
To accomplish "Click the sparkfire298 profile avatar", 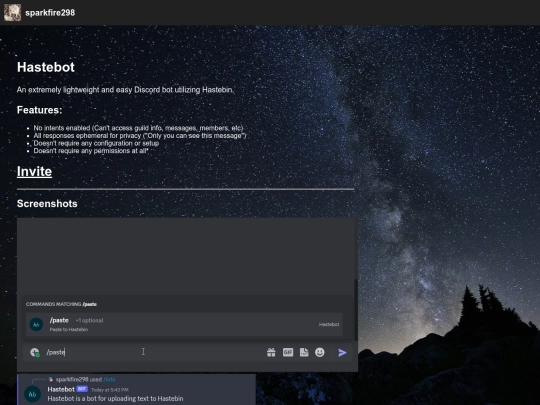I will [x=12, y=12].
